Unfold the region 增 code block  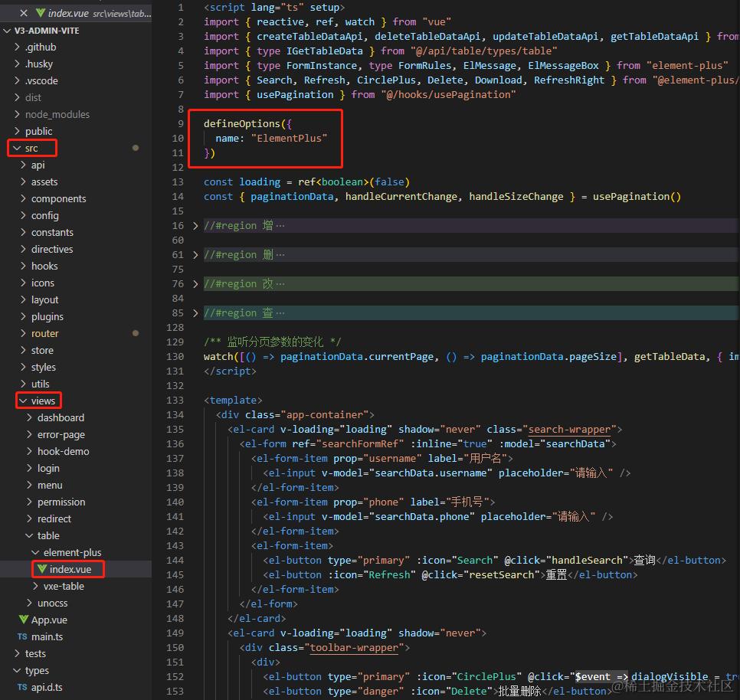[x=195, y=226]
